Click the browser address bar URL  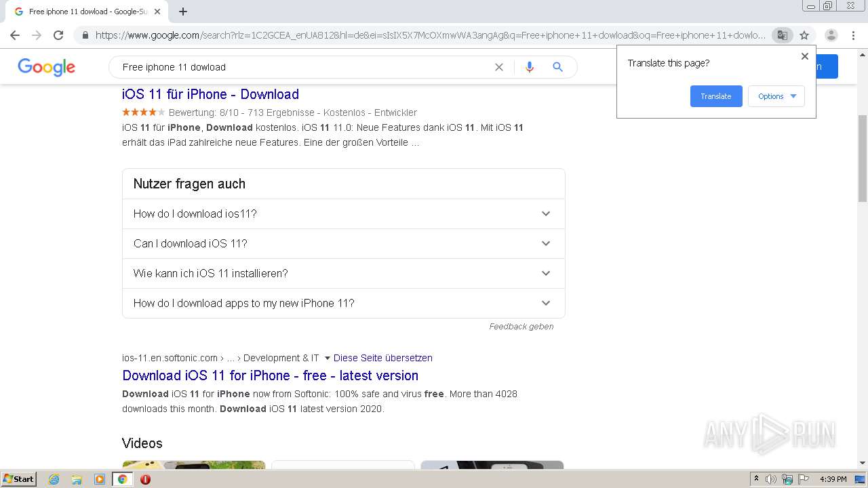(x=430, y=35)
